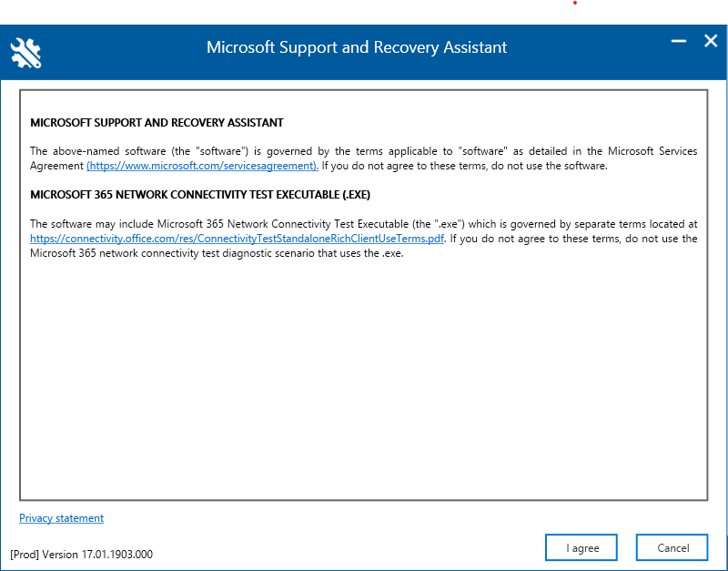Click the wrench and screwdriver app icon
Viewport: 728px width, 571px height.
pos(25,53)
